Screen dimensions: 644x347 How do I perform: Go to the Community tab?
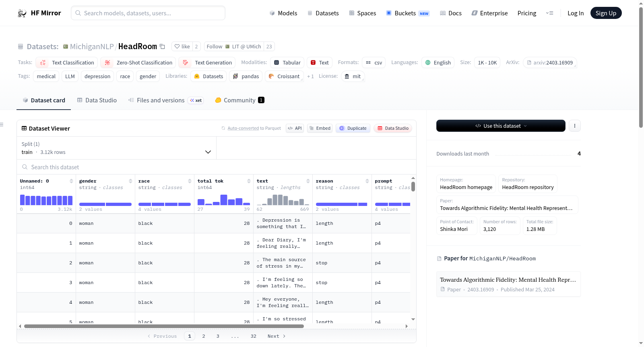(239, 100)
